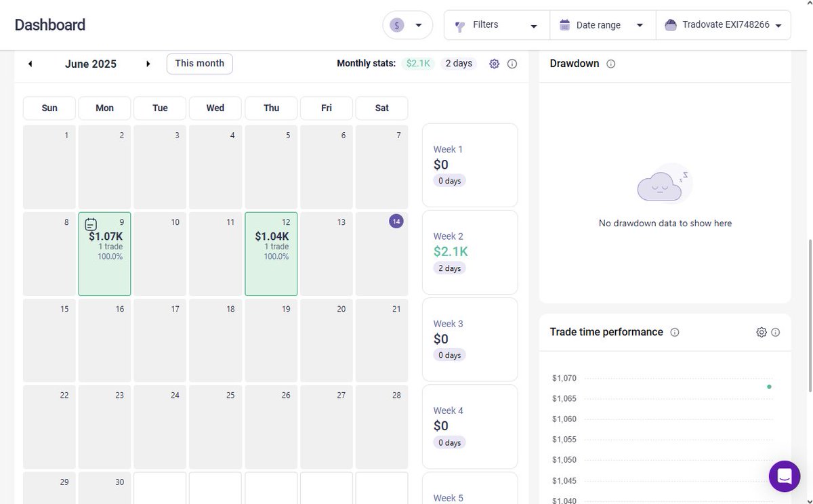Click 0 days badge in Week 3

tap(449, 355)
